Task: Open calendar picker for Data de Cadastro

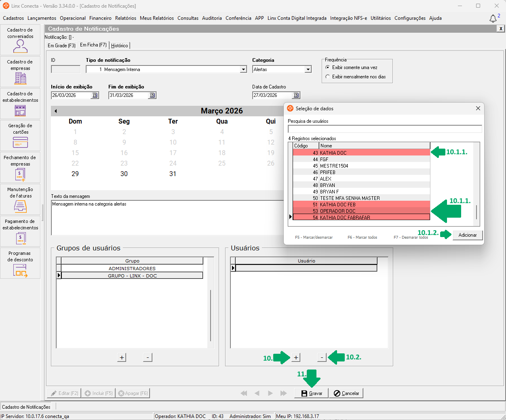Action: pyautogui.click(x=296, y=95)
